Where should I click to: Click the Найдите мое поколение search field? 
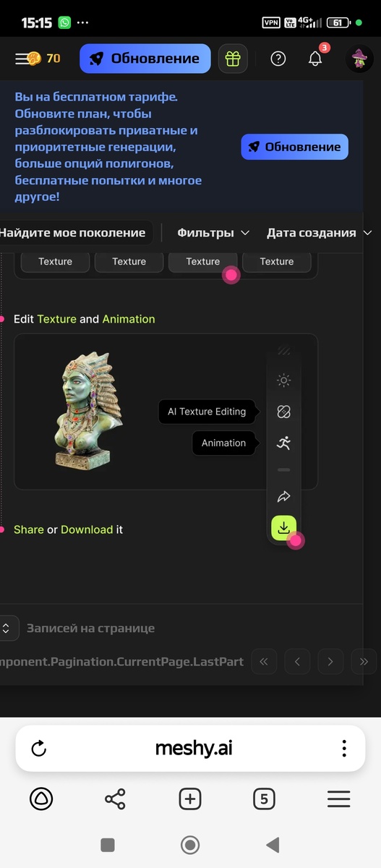click(73, 233)
